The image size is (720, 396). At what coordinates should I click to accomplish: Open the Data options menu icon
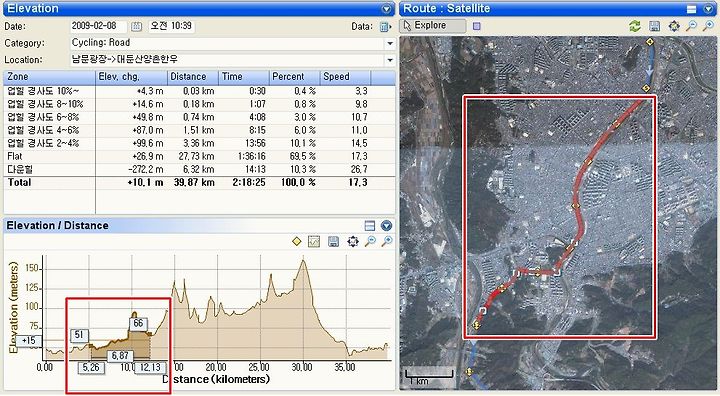385,27
